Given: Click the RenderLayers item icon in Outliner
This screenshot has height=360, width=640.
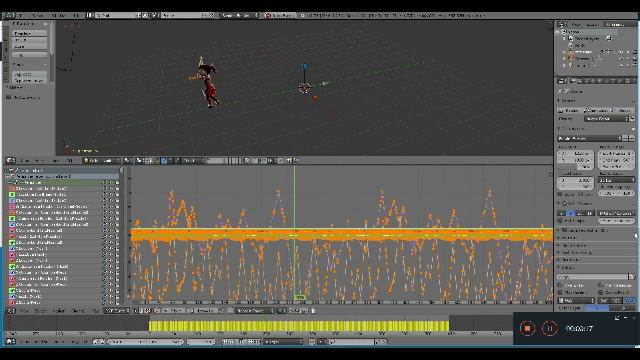Looking at the screenshot, I should tap(571, 38).
